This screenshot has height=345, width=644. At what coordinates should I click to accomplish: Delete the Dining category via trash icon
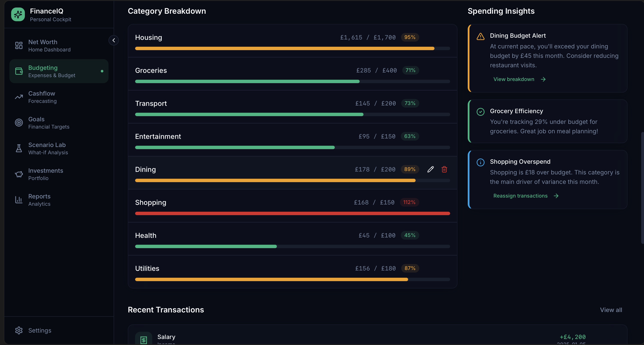[444, 169]
